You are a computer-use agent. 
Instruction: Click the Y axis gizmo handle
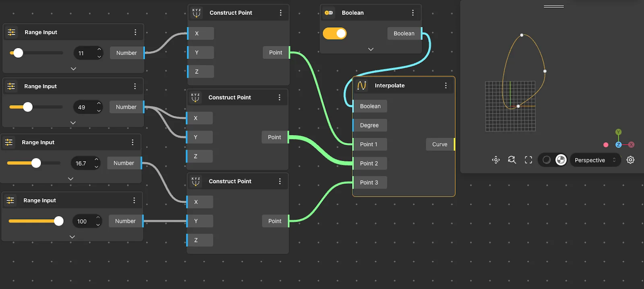(x=619, y=132)
